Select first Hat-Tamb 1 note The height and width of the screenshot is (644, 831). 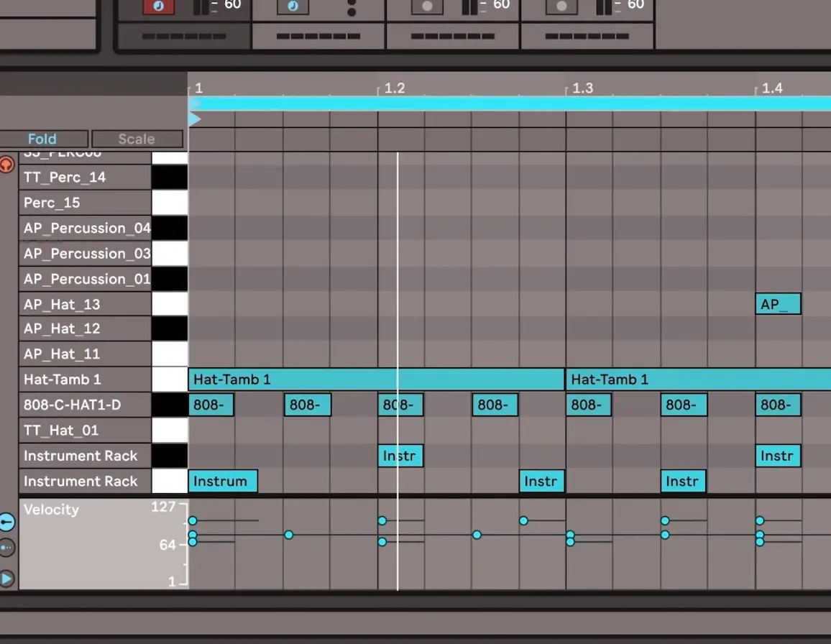(x=375, y=379)
